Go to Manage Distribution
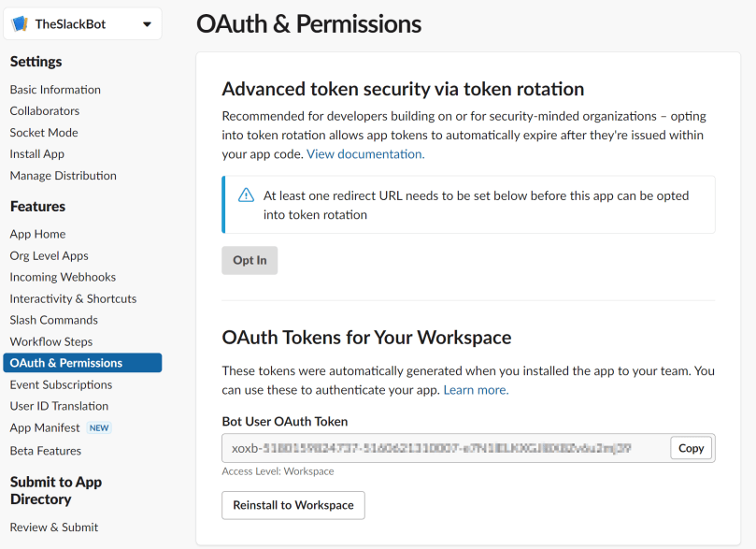Screen dimensions: 756x549 coord(62,175)
